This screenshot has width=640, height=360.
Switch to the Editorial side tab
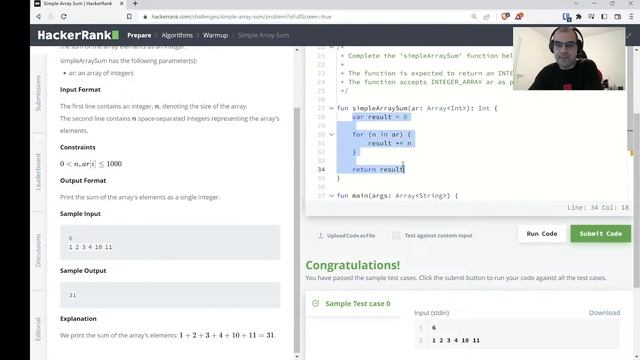(38, 329)
